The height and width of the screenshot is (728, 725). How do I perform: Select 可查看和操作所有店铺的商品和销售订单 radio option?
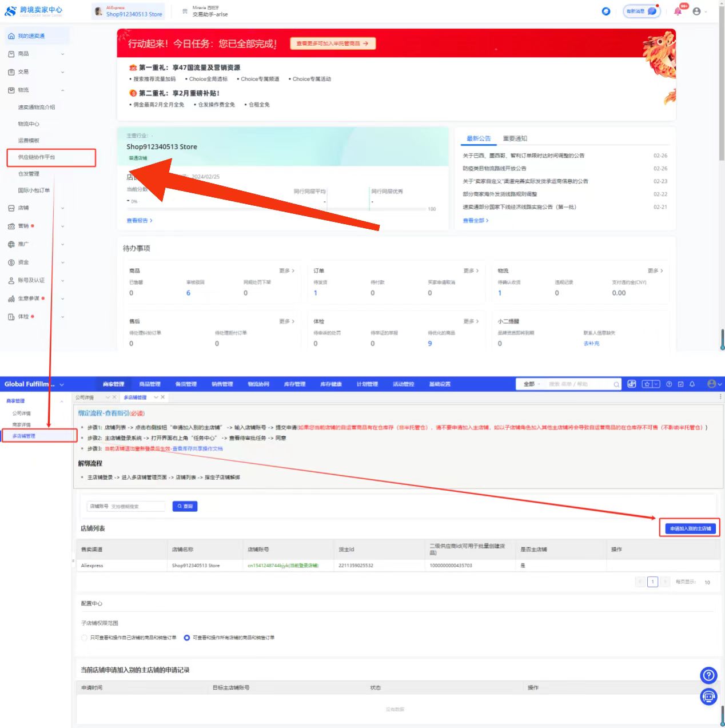coord(187,638)
